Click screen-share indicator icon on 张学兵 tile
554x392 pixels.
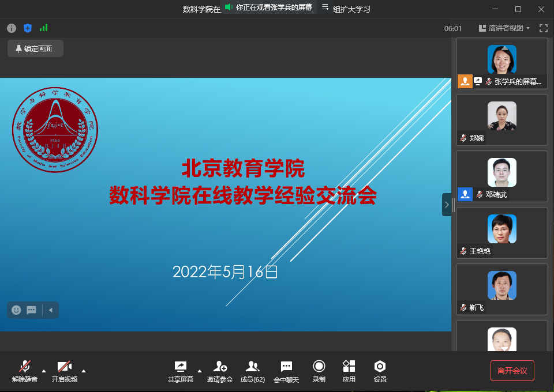click(x=478, y=81)
